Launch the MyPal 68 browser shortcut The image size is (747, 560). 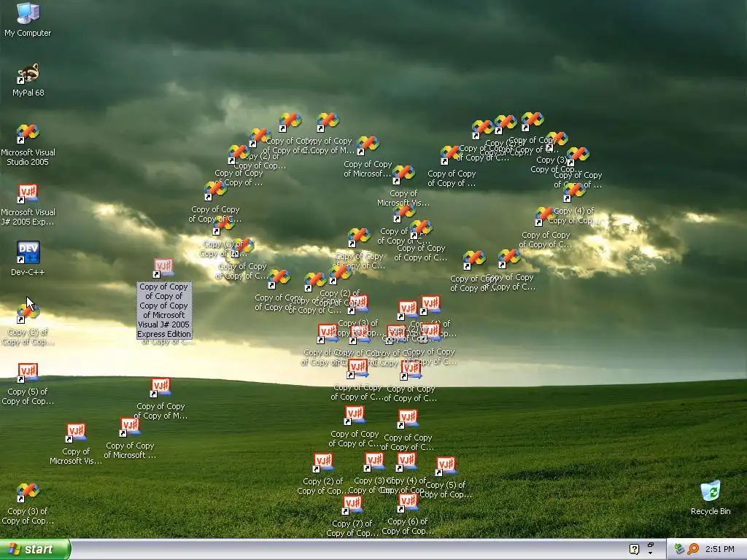point(28,74)
